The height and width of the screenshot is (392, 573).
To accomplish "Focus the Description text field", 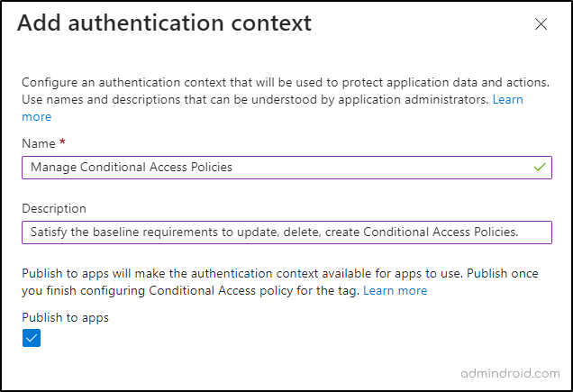I will point(286,232).
